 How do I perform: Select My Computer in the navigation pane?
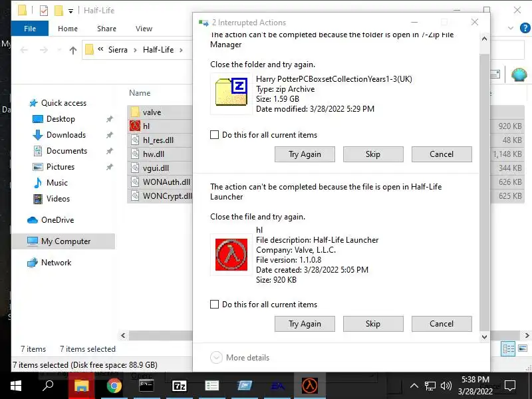tap(63, 241)
